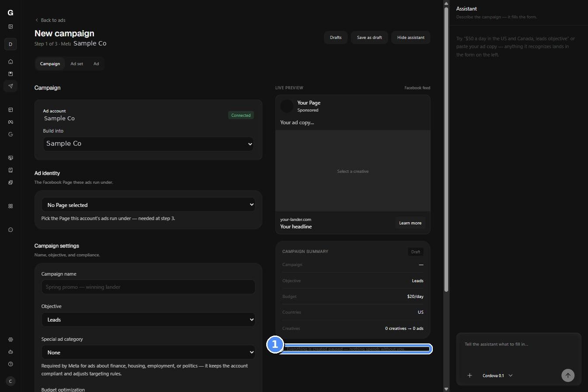
Task: Open the image creatives icon in the sidebar
Action: coord(10,158)
